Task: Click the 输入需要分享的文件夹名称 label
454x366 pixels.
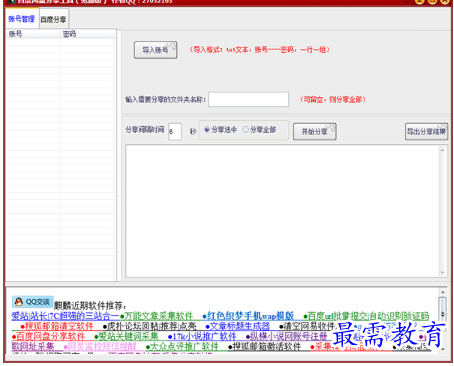Action: click(166, 99)
